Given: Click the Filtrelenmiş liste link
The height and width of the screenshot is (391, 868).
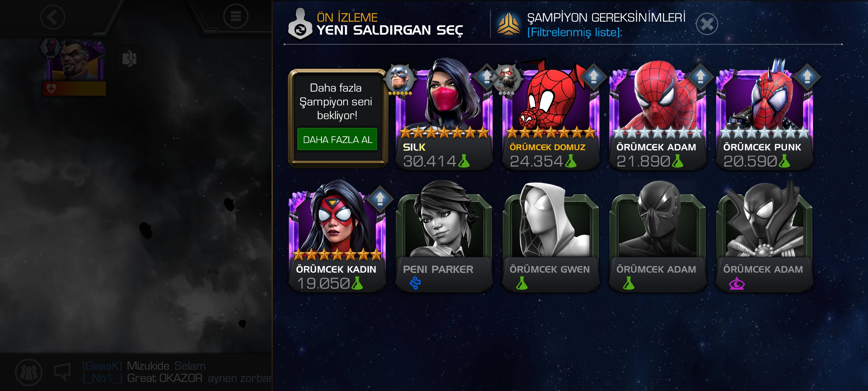Looking at the screenshot, I should 575,33.
